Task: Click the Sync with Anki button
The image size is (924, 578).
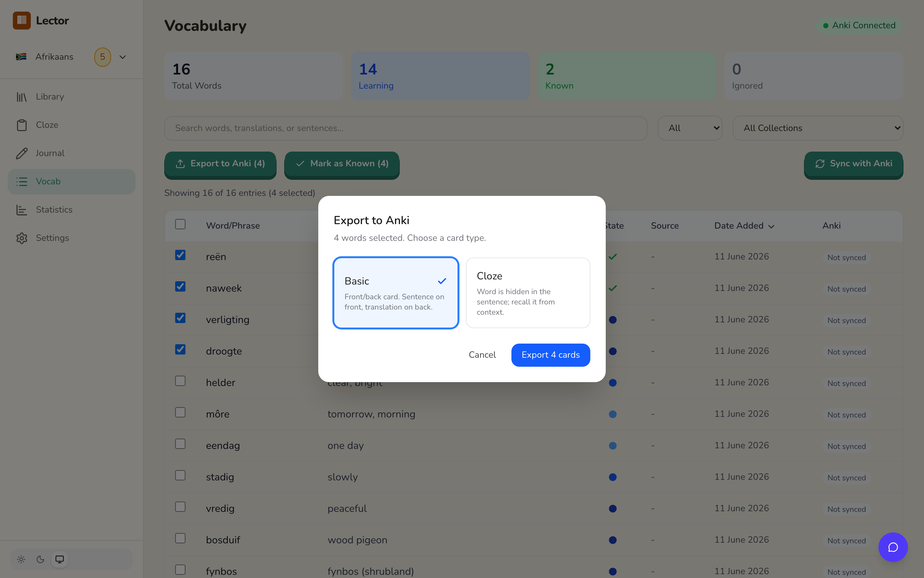Action: (853, 164)
